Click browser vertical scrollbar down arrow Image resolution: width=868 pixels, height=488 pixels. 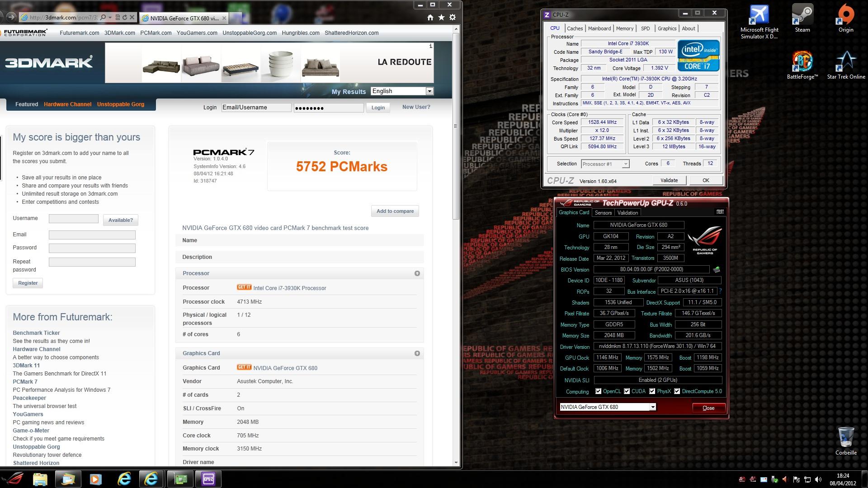click(456, 463)
